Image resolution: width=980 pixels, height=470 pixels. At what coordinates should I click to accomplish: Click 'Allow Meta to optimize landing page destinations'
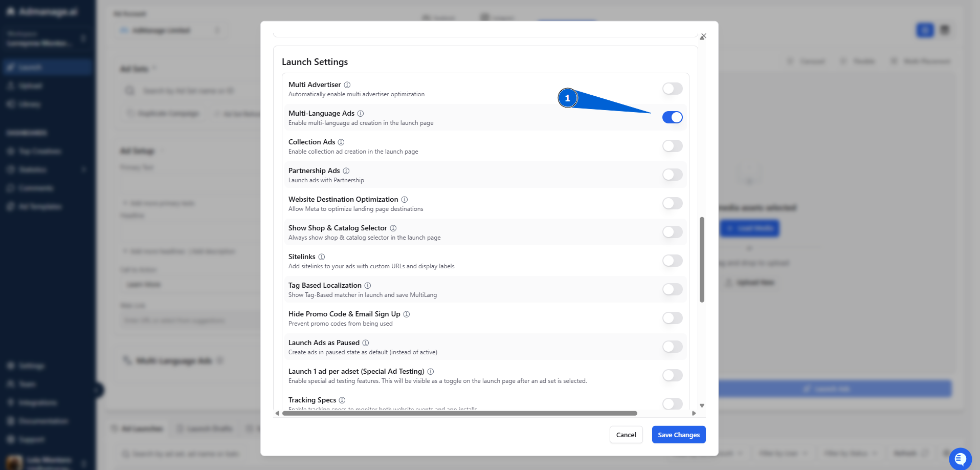coord(356,209)
